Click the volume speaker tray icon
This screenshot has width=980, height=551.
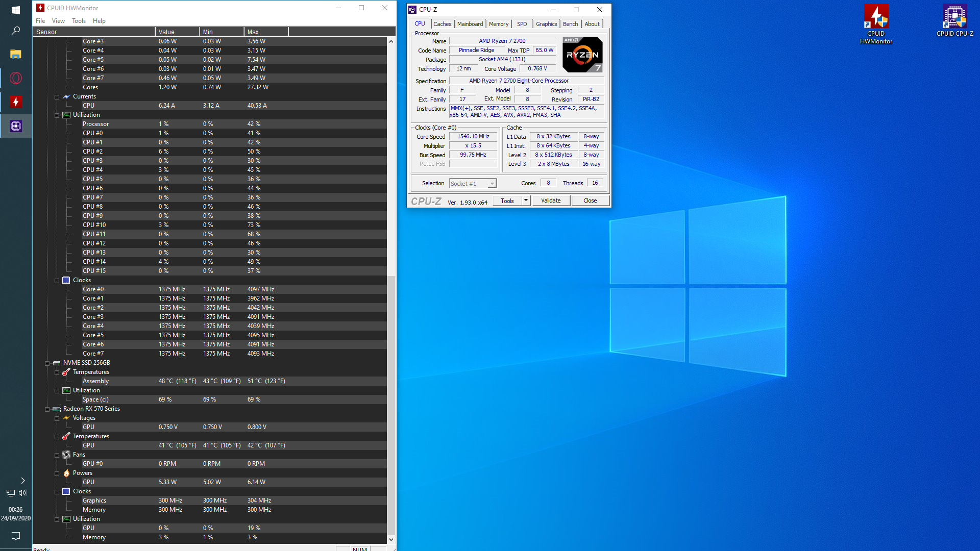[x=22, y=493]
